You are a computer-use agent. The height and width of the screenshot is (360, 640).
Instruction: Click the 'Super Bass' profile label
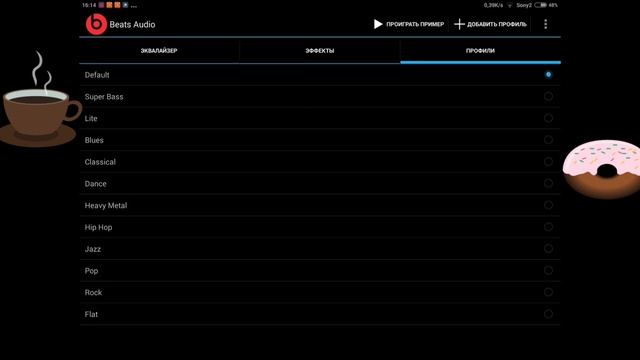tap(104, 97)
